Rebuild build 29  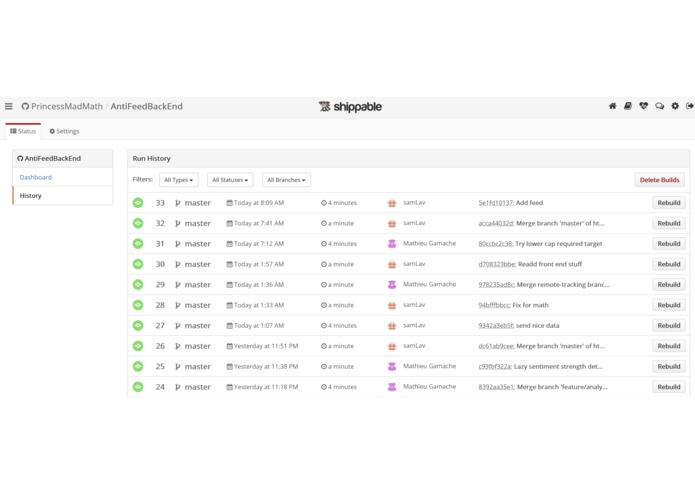[x=669, y=284]
